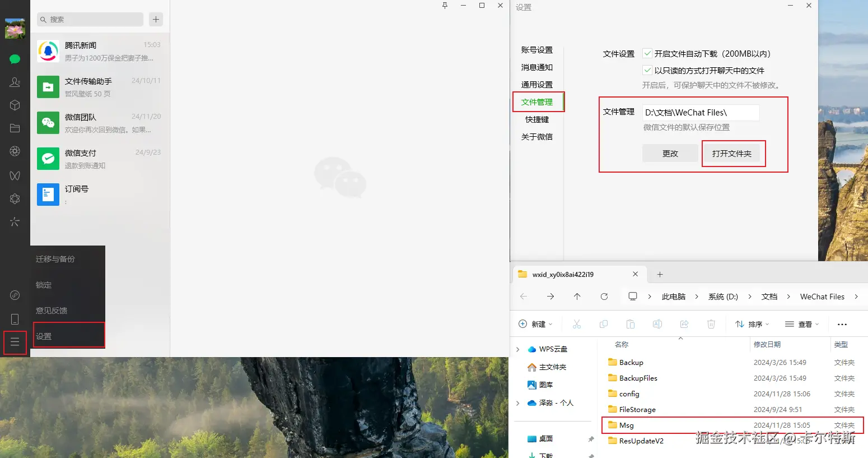Open the 查看 view dropdown
868x458 pixels.
coord(802,324)
